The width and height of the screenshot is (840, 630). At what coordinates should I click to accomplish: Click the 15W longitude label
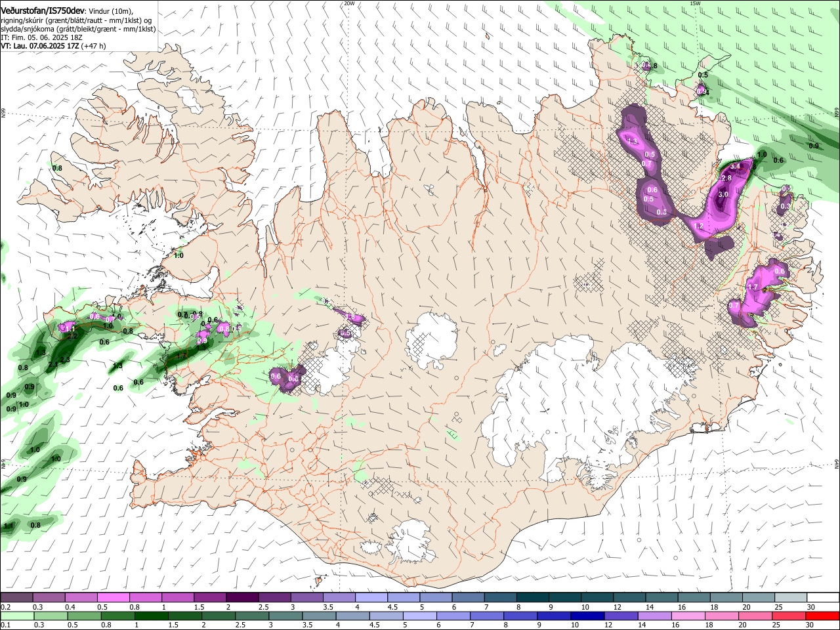(695, 3)
